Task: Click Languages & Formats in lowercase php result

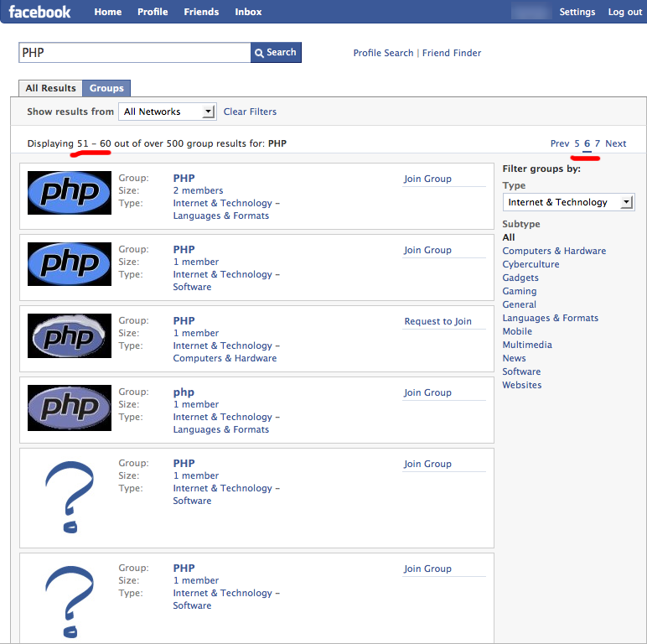Action: [220, 429]
